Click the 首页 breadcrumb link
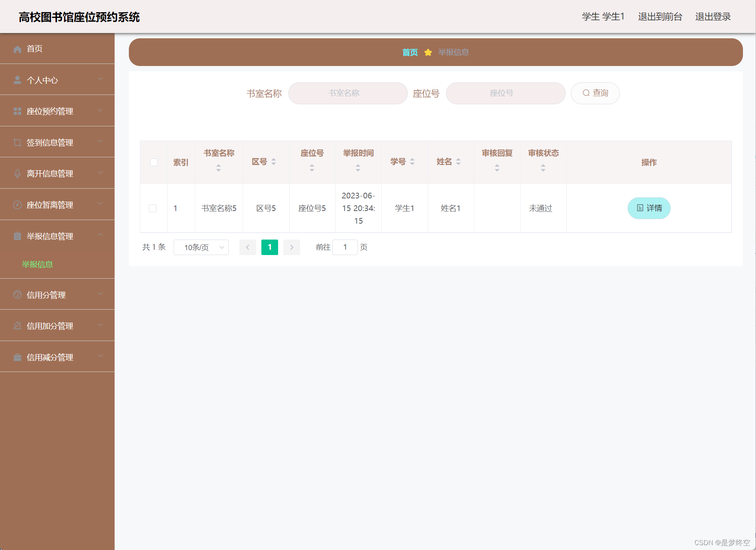This screenshot has height=550, width=756. 409,52
